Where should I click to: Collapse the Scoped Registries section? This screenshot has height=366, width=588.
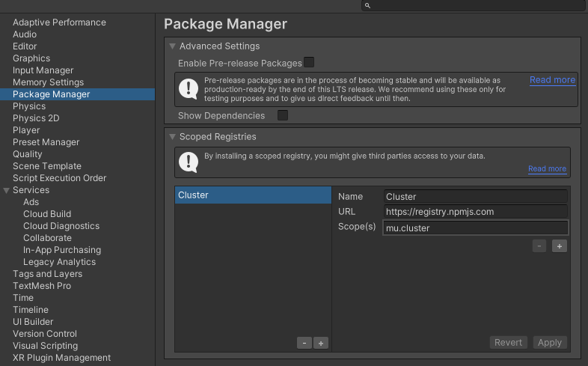(173, 137)
